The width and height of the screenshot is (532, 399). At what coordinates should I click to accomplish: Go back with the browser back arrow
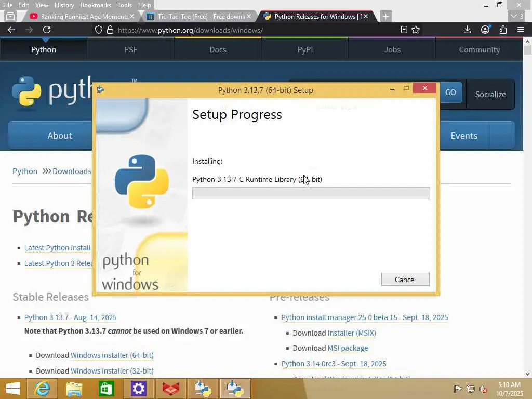(x=11, y=30)
